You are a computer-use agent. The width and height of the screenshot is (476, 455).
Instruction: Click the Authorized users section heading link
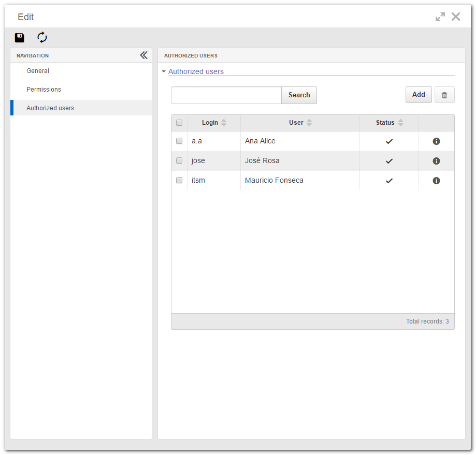tap(196, 71)
